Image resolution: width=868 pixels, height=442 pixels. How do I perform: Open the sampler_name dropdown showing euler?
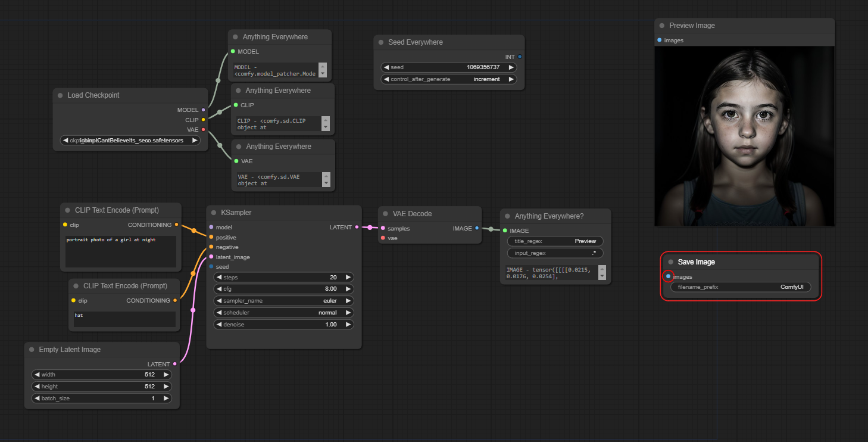284,301
